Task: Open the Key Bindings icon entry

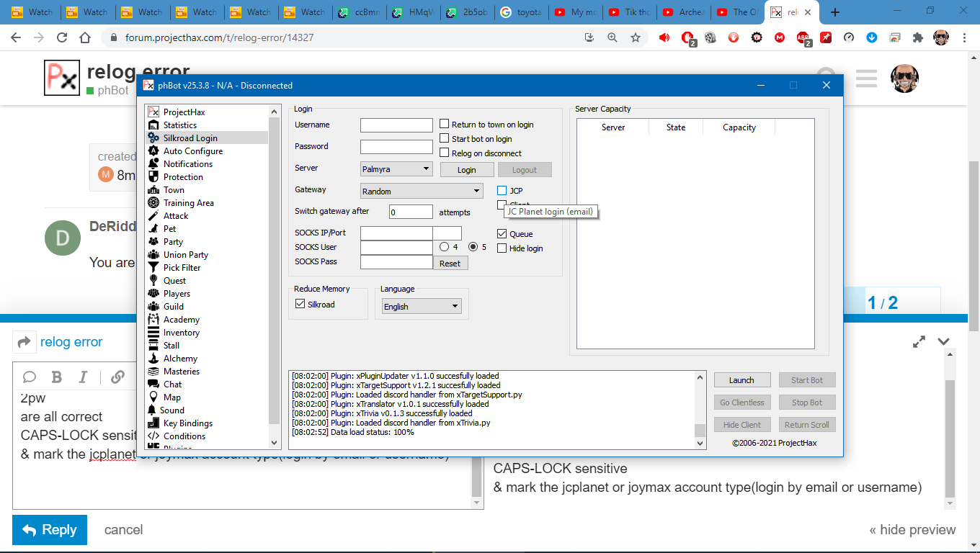Action: 153,423
